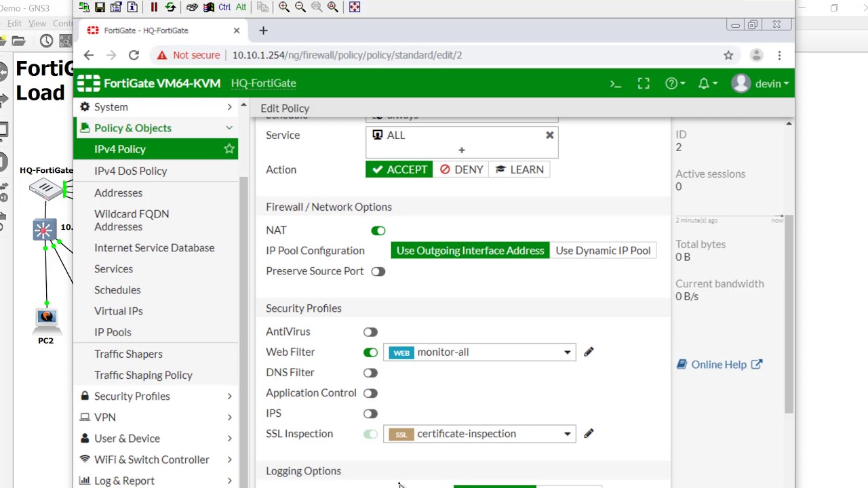Expand the VPN section
The image size is (868, 488).
(156, 417)
